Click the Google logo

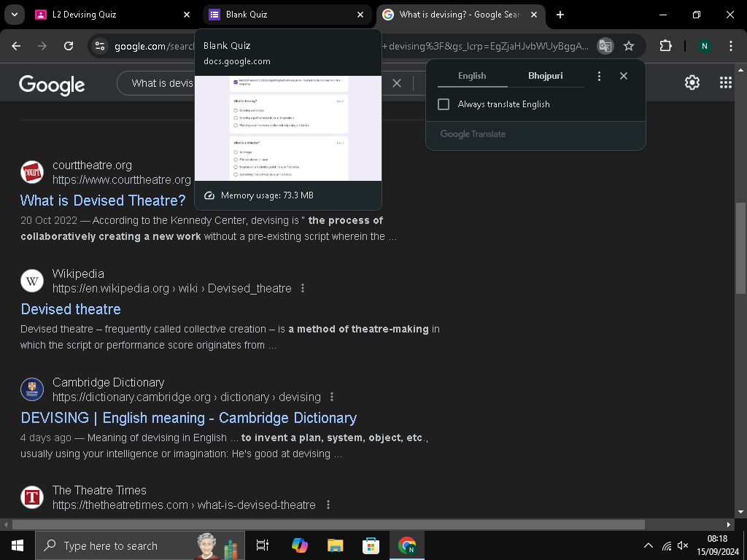52,85
